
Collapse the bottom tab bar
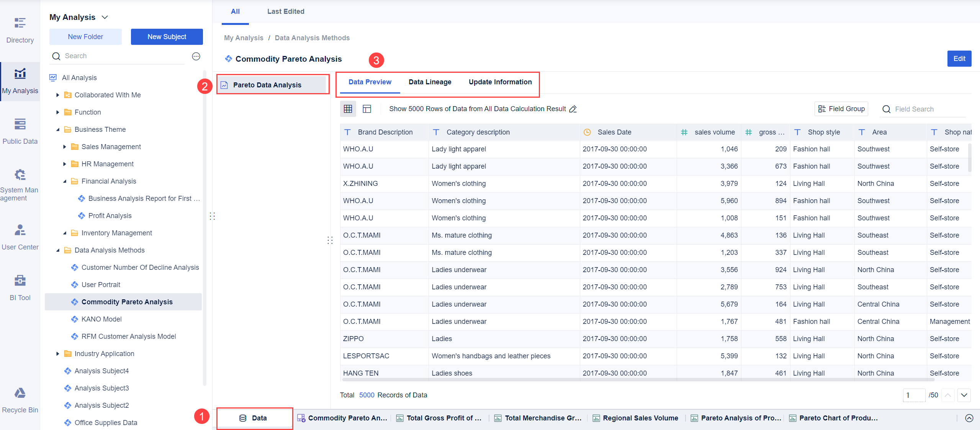click(969, 418)
